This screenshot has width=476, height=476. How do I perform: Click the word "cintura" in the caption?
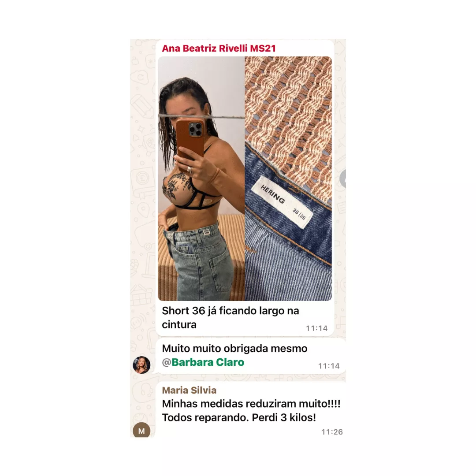(179, 325)
